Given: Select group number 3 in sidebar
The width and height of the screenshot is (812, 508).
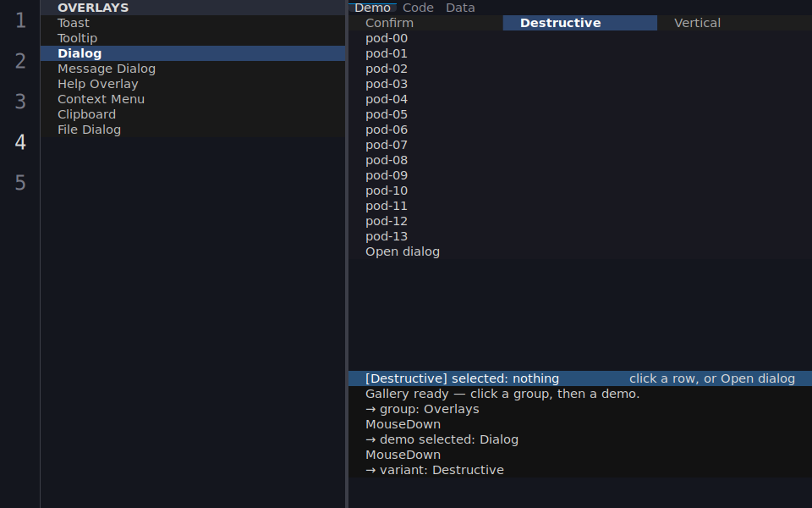Looking at the screenshot, I should click(x=20, y=102).
